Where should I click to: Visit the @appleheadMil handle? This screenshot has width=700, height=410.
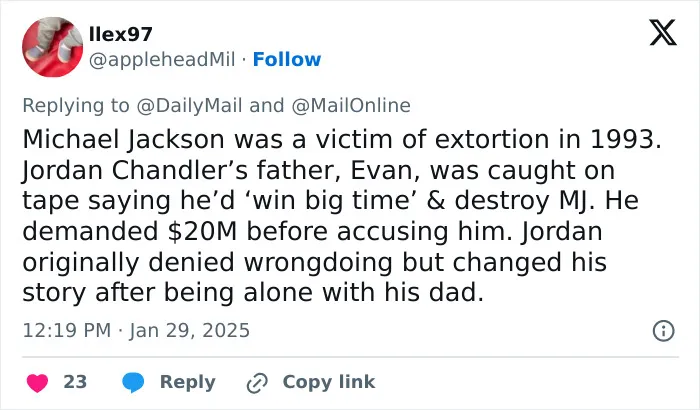[x=162, y=59]
